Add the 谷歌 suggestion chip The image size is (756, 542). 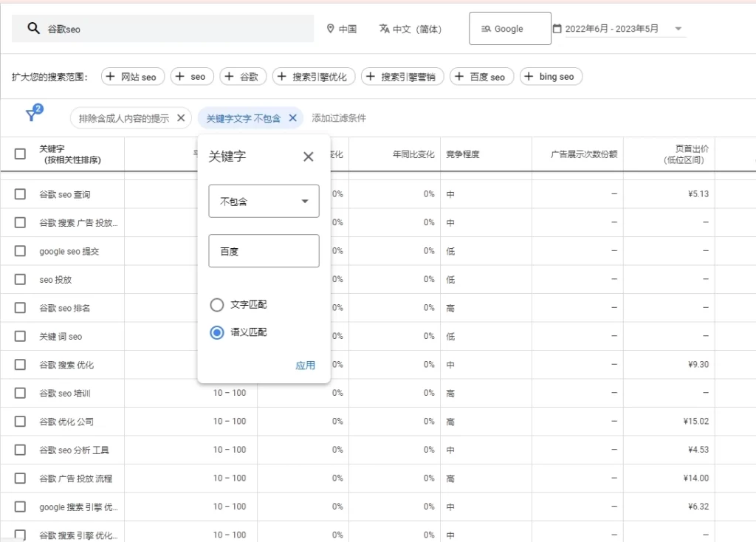tap(243, 77)
